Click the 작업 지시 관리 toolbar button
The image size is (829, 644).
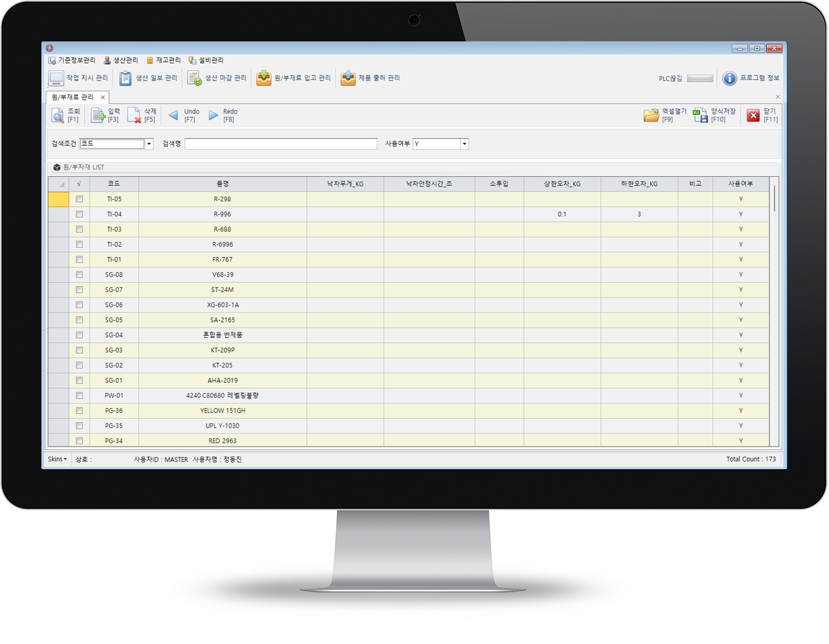tap(77, 79)
